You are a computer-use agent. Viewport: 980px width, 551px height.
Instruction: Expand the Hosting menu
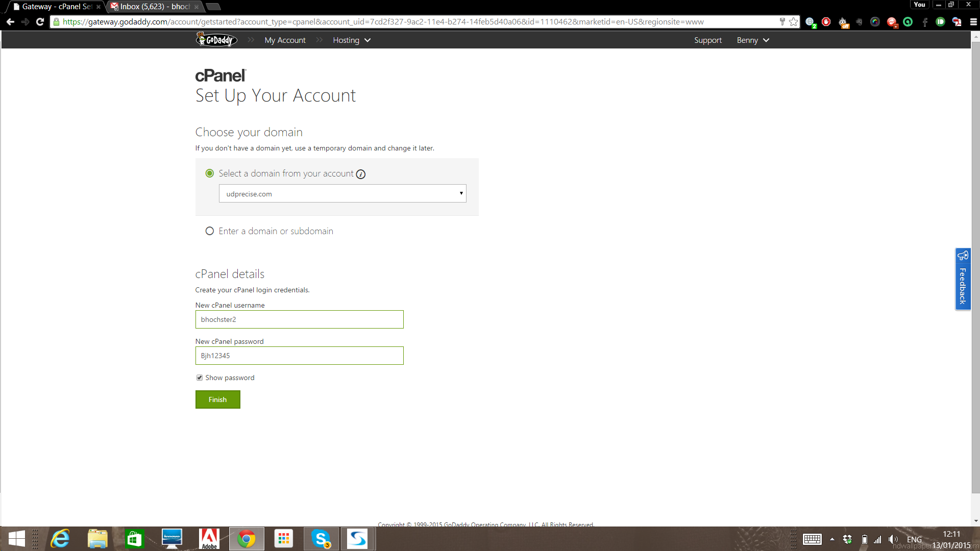pyautogui.click(x=351, y=40)
